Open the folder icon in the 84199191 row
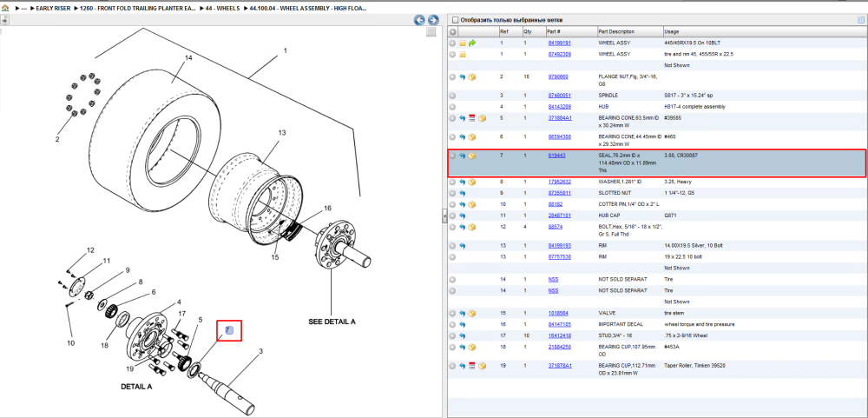The image size is (868, 418). tap(463, 43)
